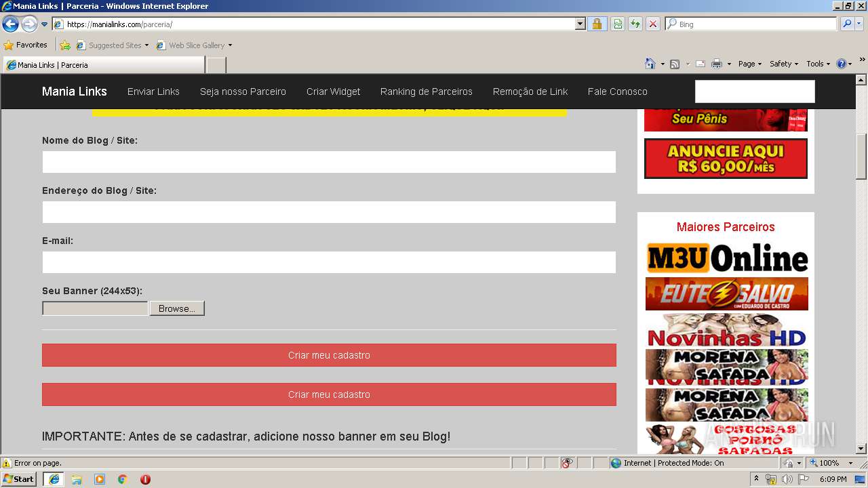Image resolution: width=868 pixels, height=488 pixels.
Task: Click the Compatibility View icon
Action: click(x=618, y=24)
